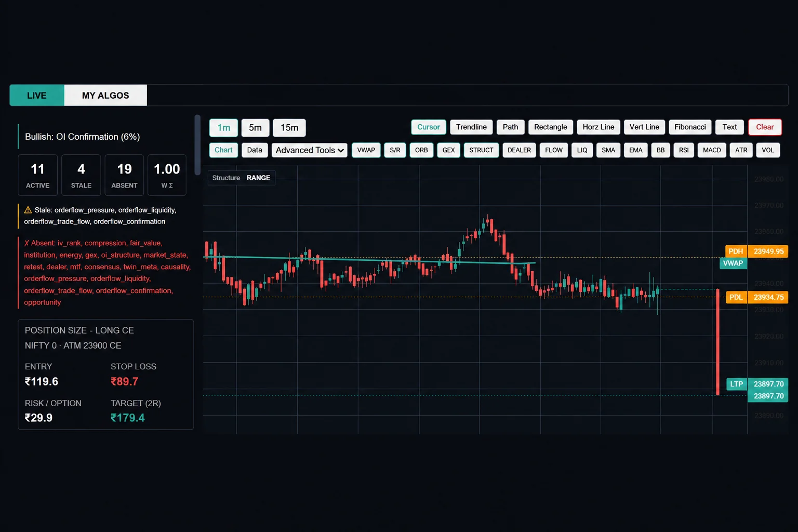Switch to the LIVE tab
Screen dimensions: 798x532
coord(37,96)
